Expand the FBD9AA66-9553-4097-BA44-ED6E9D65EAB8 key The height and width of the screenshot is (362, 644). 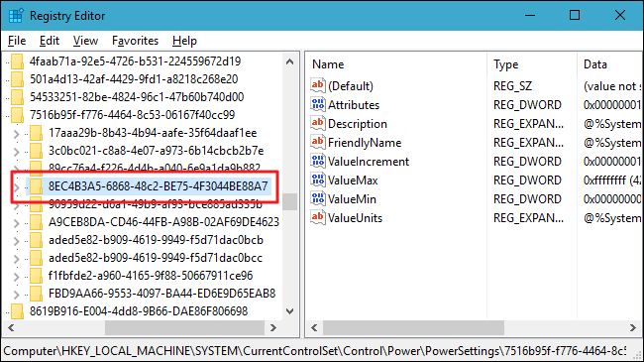pos(16,295)
